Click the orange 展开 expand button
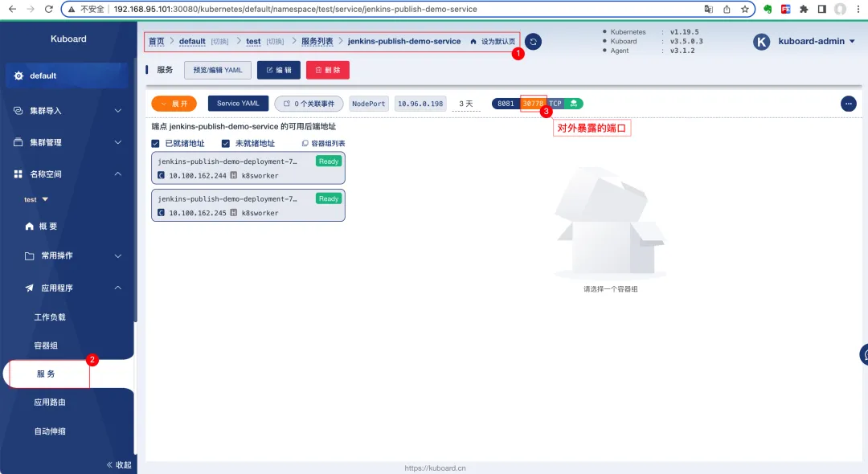 pyautogui.click(x=174, y=104)
